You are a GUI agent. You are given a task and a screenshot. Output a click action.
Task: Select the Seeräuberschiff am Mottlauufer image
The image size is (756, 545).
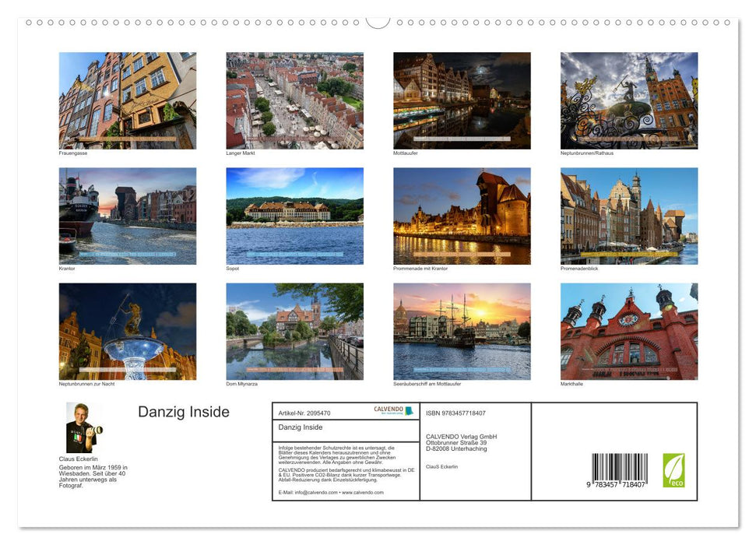coord(462,330)
